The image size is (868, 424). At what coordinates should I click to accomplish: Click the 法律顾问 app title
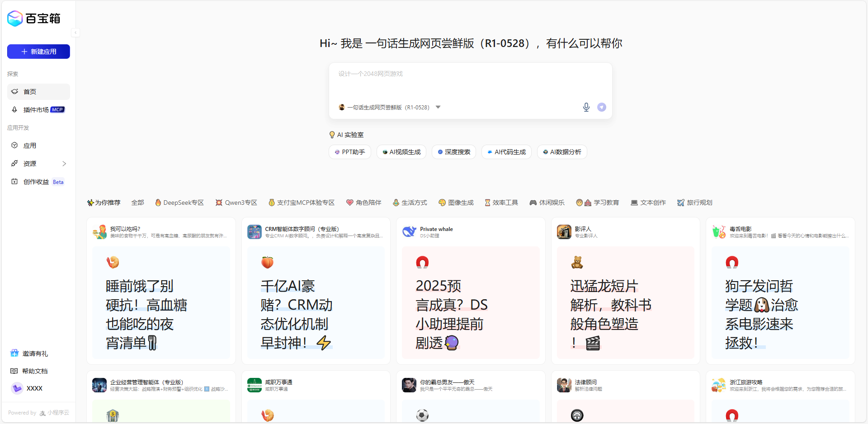(586, 382)
